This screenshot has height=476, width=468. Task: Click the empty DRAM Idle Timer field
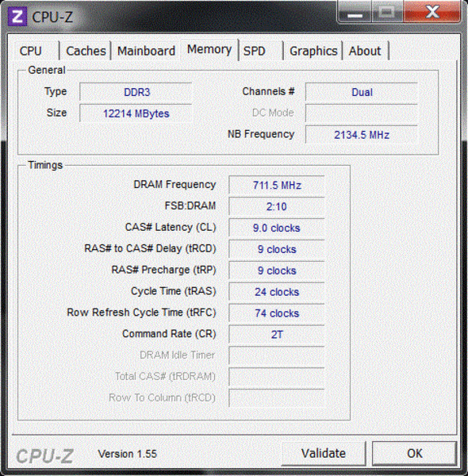277,355
